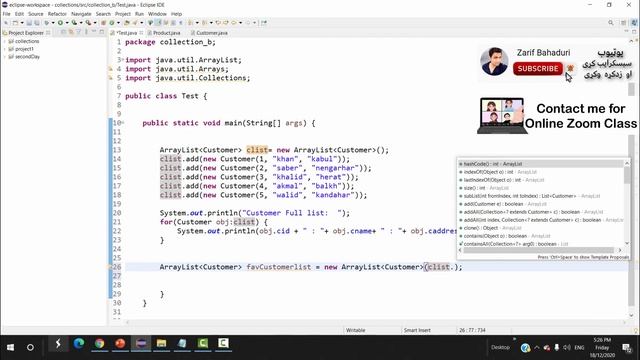Click the Zarif Bahaduri profile picture
640x360 pixels.
pyautogui.click(x=494, y=61)
